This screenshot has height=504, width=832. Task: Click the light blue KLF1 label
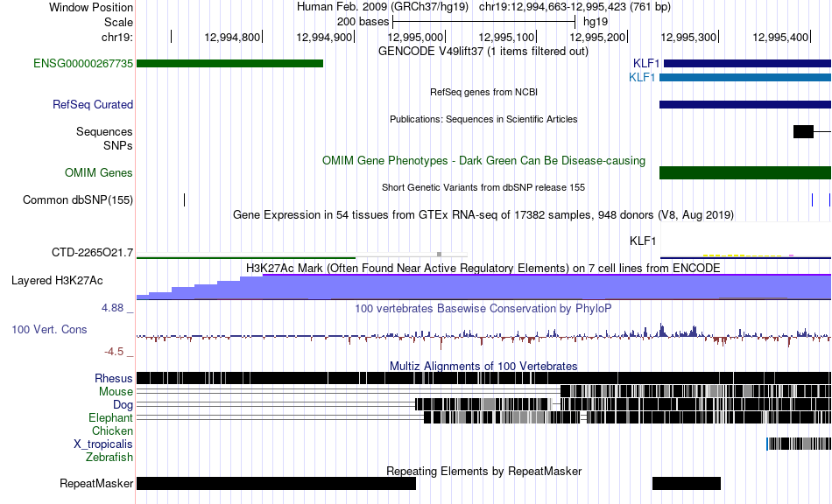(x=642, y=77)
